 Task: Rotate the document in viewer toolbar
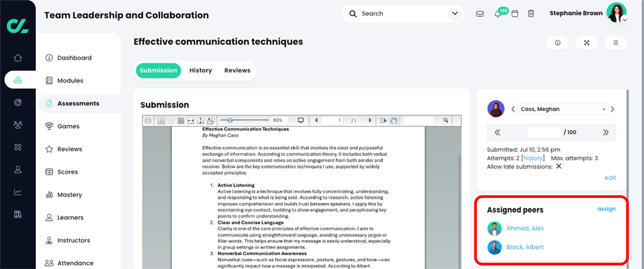[x=210, y=120]
